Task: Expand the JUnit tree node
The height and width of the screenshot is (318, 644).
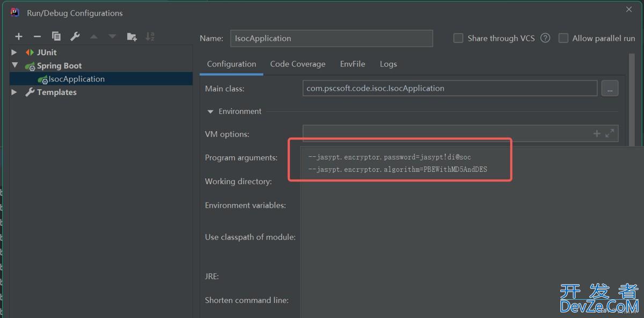Action: [x=14, y=53]
